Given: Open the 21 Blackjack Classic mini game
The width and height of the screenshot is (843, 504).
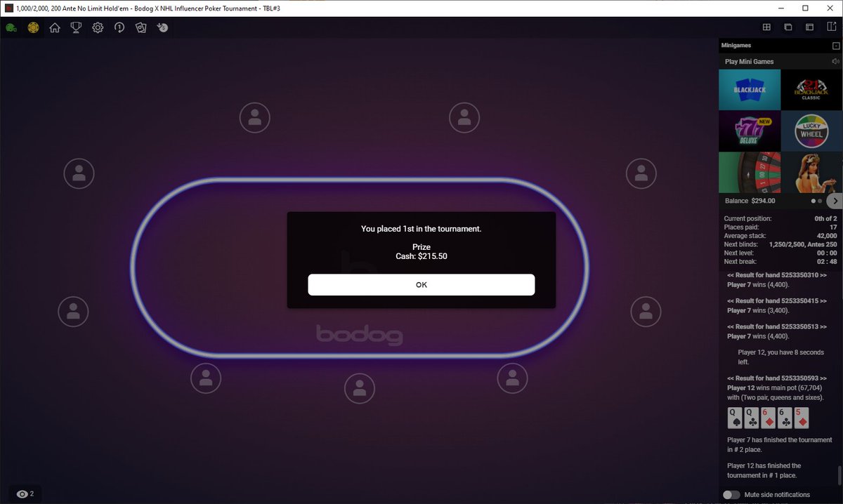Looking at the screenshot, I should (x=812, y=90).
